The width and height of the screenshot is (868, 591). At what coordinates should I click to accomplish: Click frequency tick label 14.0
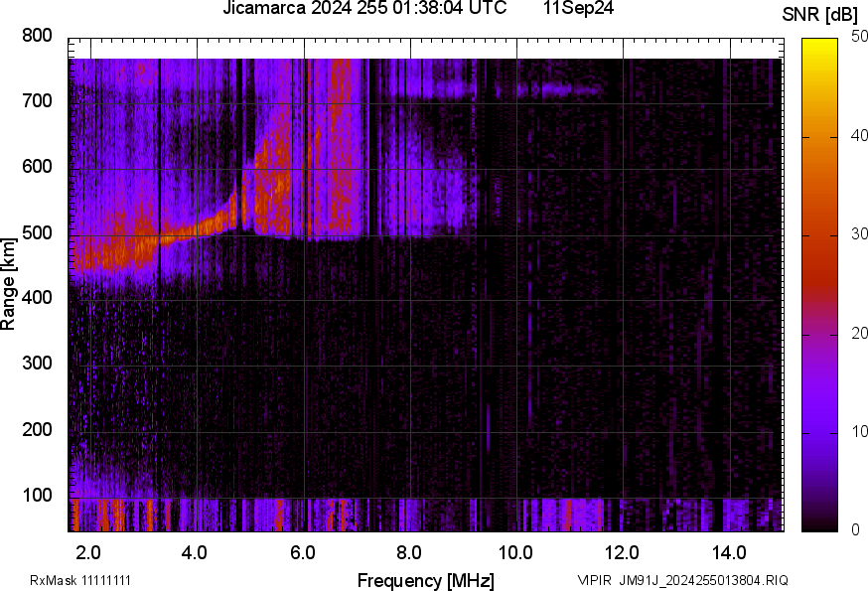coord(729,552)
